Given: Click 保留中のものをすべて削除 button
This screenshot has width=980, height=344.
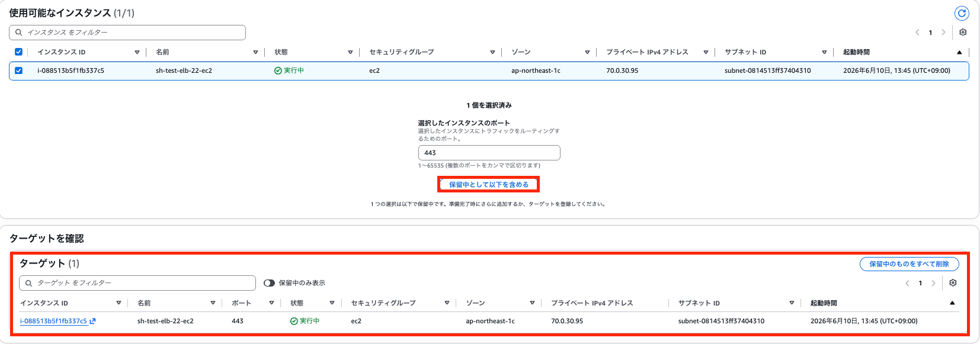Looking at the screenshot, I should coord(909,264).
